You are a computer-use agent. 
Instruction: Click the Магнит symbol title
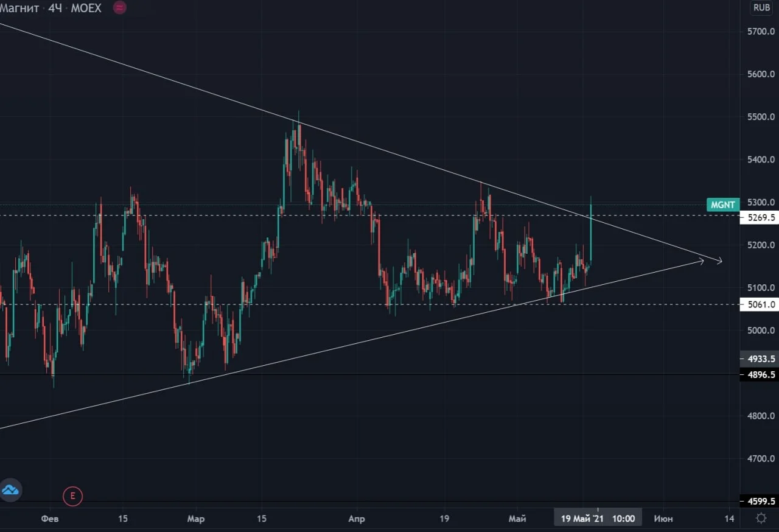20,8
